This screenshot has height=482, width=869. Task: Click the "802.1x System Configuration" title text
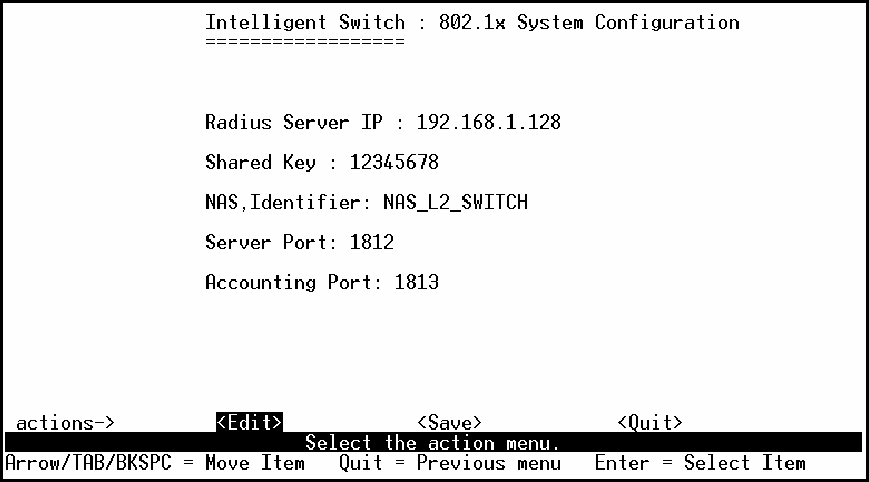tap(589, 22)
